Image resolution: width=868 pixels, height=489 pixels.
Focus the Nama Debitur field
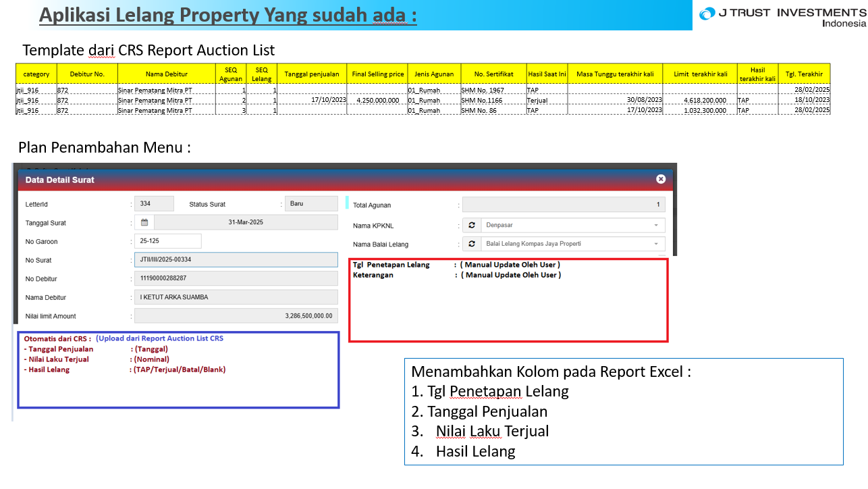[236, 297]
